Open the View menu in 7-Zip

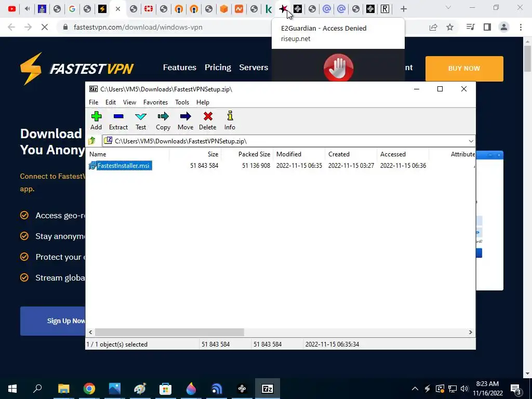click(129, 102)
